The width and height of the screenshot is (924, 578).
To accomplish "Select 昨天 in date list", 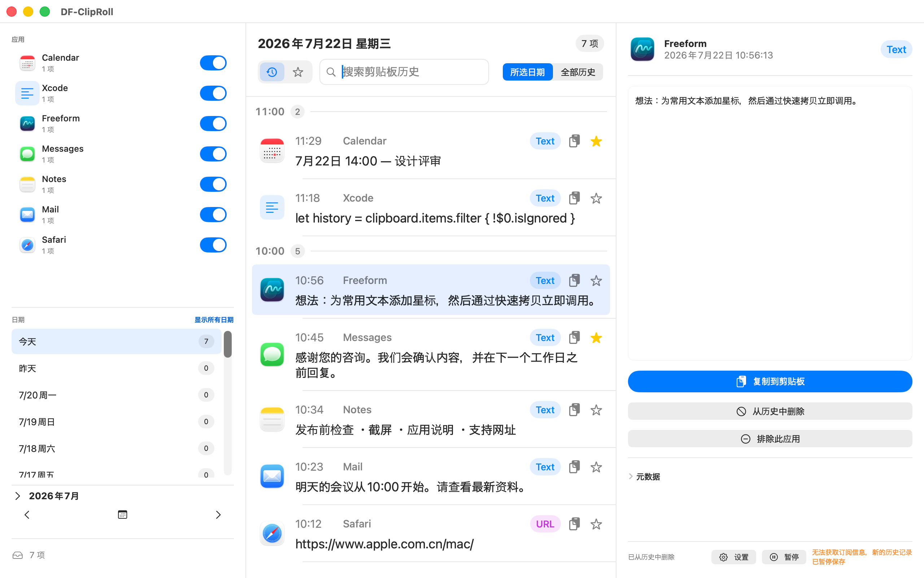I will 117,368.
